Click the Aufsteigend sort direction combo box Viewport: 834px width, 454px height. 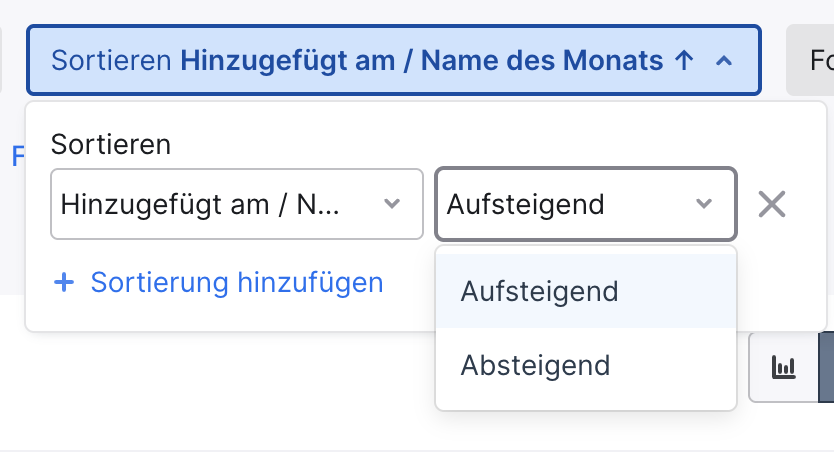pyautogui.click(x=586, y=204)
